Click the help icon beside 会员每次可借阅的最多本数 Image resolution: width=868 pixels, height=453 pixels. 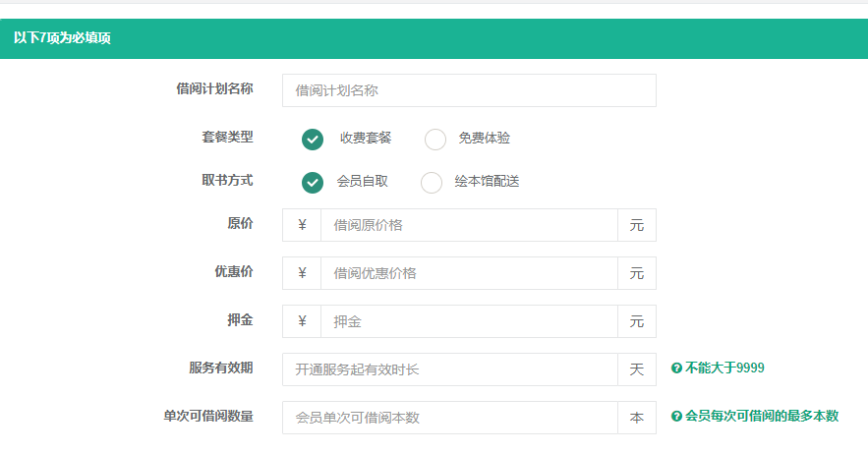[676, 417]
